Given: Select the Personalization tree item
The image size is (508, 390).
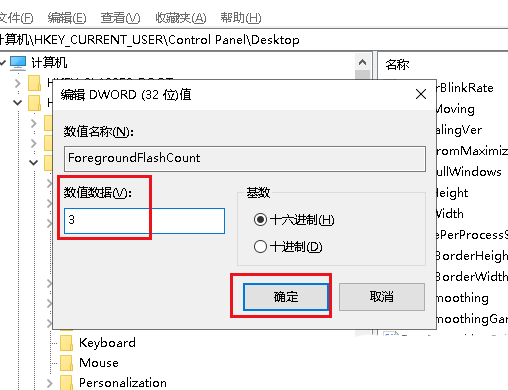Looking at the screenshot, I should [123, 383].
